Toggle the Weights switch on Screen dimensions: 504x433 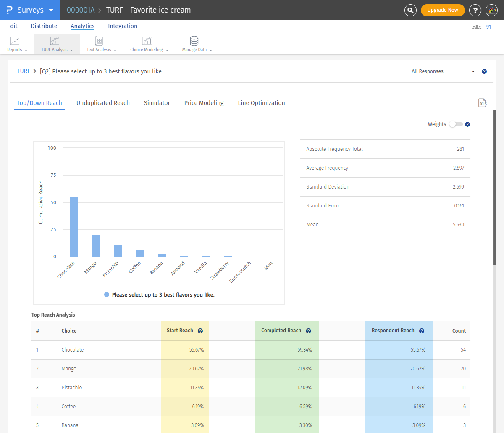pyautogui.click(x=456, y=124)
